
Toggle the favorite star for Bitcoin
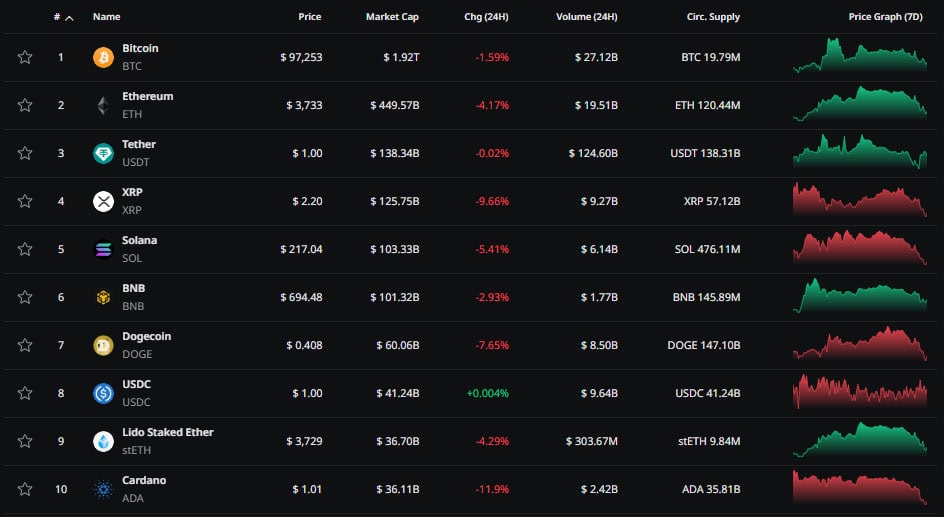25,57
